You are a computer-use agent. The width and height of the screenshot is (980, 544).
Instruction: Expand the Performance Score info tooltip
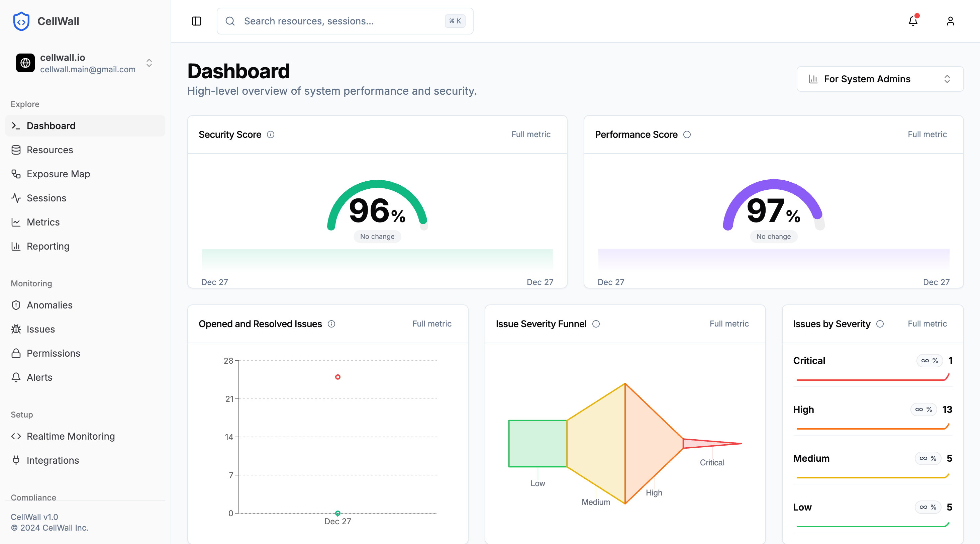tap(687, 134)
